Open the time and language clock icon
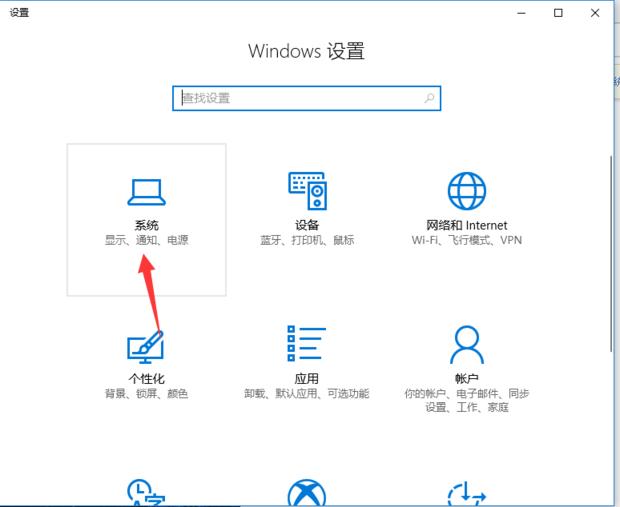Viewport: 620px width, 507px height. (146, 492)
